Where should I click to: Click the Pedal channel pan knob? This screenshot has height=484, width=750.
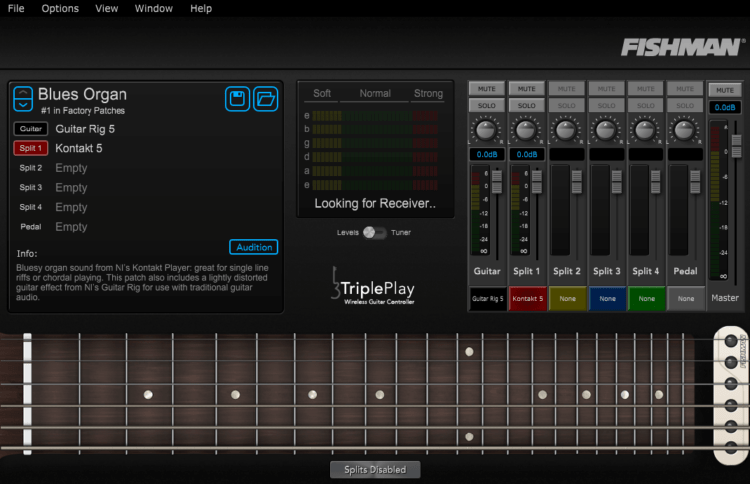(x=684, y=130)
